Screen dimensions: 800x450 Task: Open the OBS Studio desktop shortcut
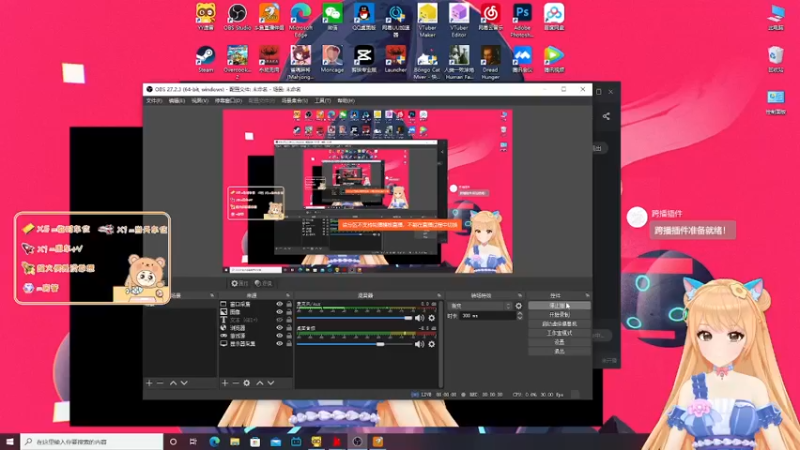click(237, 17)
